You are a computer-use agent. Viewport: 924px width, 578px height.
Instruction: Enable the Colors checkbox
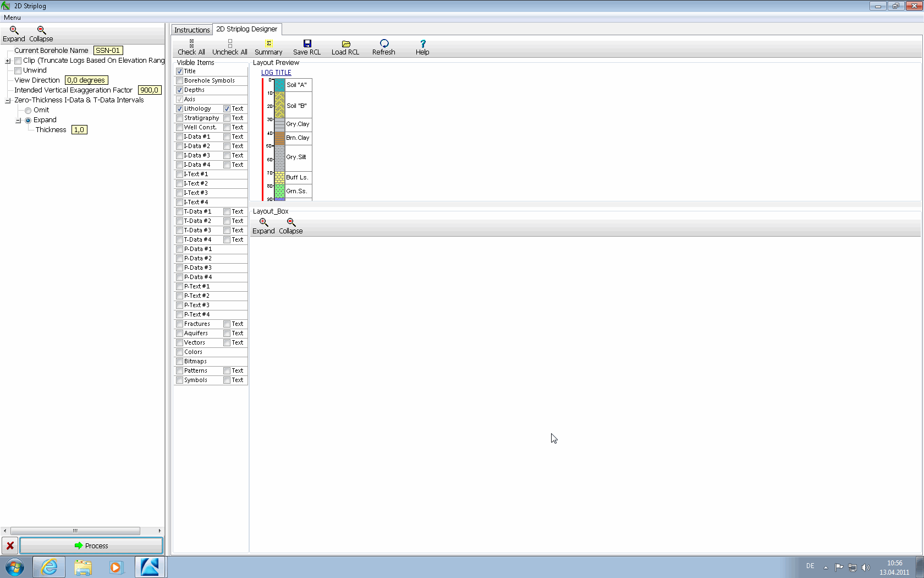(x=179, y=352)
